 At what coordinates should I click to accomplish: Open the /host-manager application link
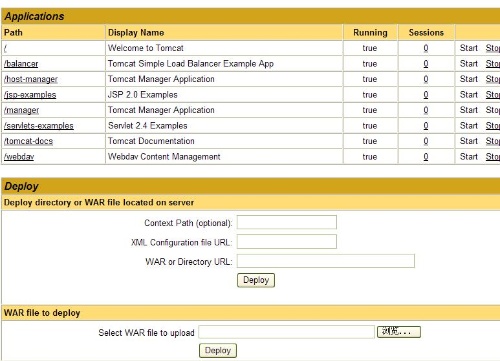[31, 79]
